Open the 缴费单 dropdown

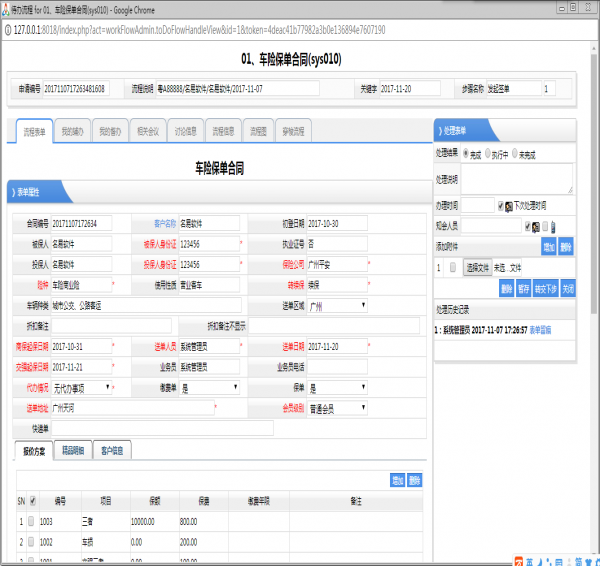210,388
